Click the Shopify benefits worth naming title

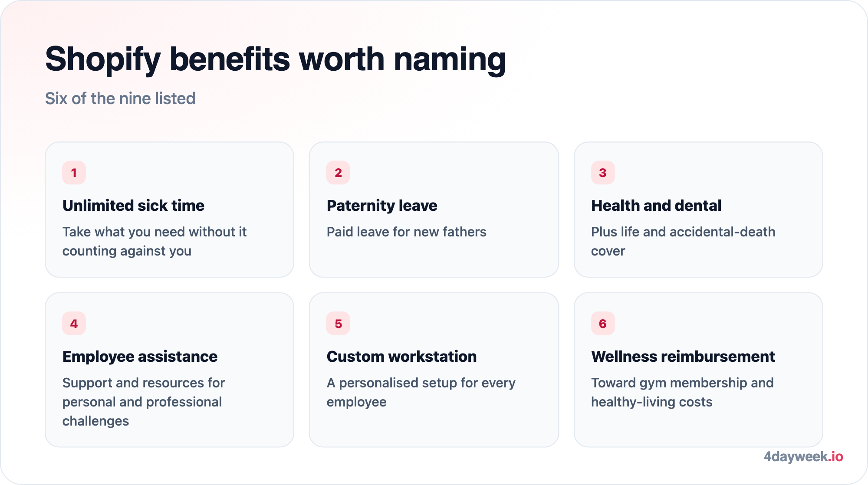point(276,59)
